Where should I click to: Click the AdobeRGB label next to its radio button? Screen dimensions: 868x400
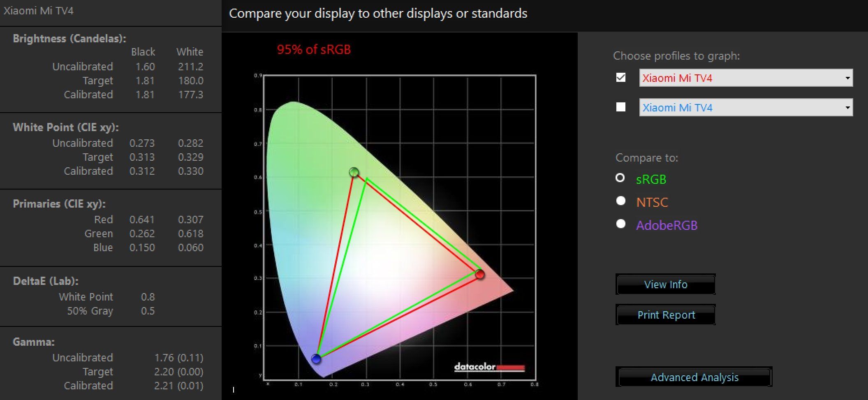click(667, 225)
